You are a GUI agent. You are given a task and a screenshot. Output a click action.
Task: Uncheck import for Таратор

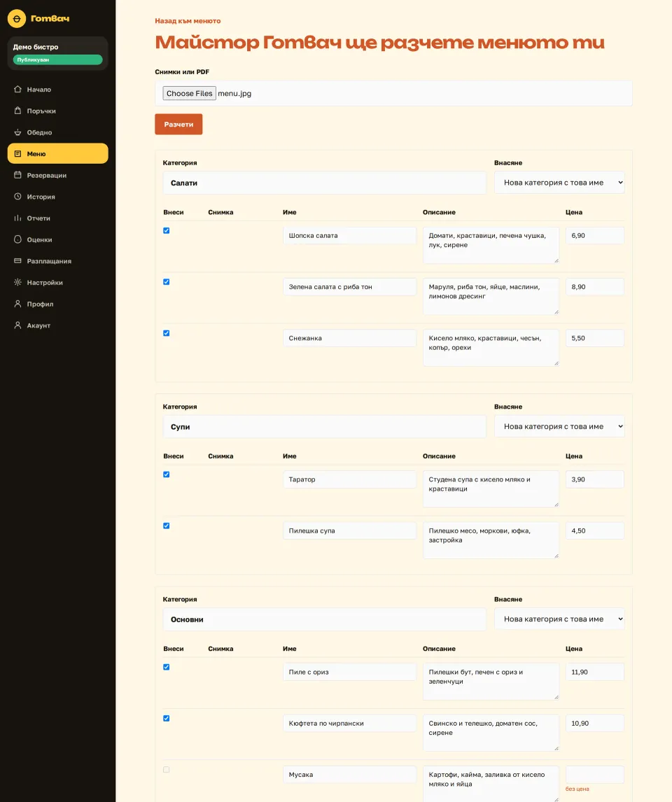pyautogui.click(x=166, y=474)
